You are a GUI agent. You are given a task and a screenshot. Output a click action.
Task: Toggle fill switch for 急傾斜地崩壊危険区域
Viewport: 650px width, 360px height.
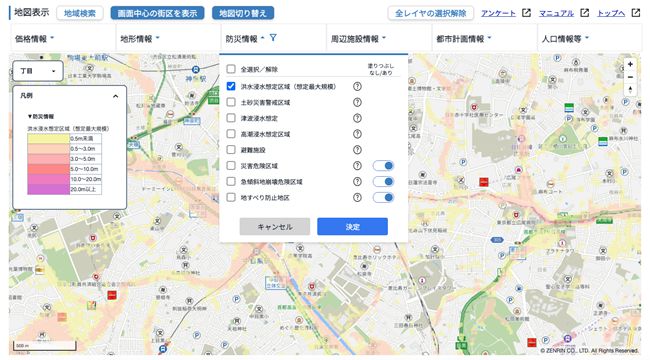pyautogui.click(x=383, y=182)
